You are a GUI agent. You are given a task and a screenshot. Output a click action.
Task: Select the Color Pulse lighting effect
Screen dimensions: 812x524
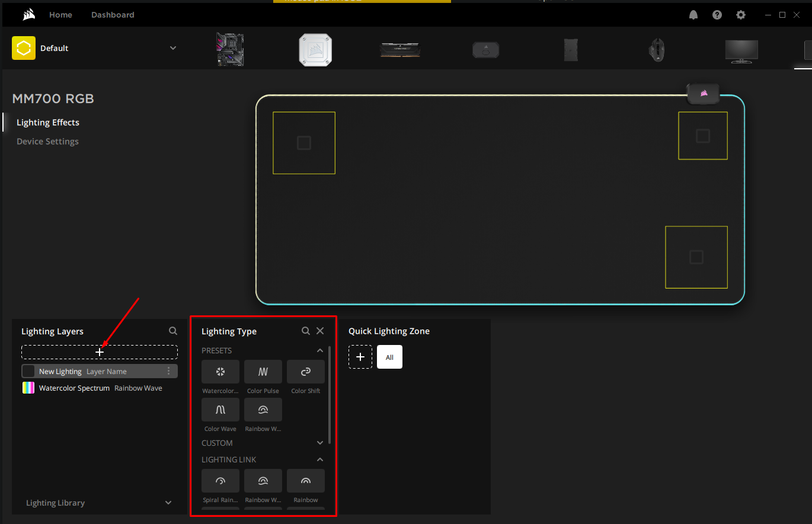point(263,372)
